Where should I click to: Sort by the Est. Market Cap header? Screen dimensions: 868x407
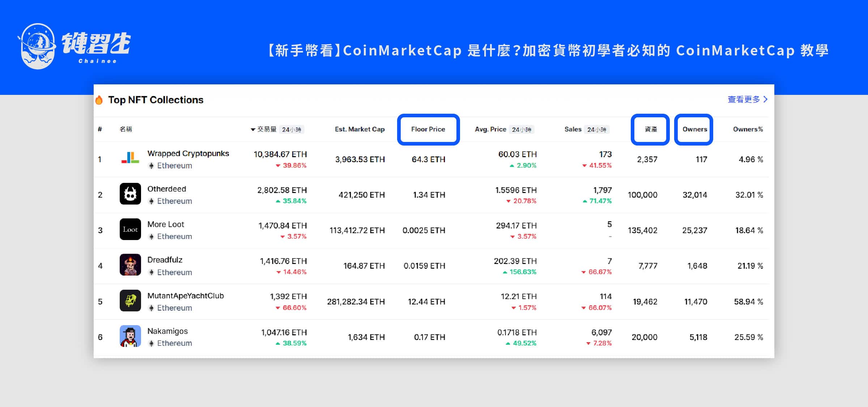click(360, 129)
